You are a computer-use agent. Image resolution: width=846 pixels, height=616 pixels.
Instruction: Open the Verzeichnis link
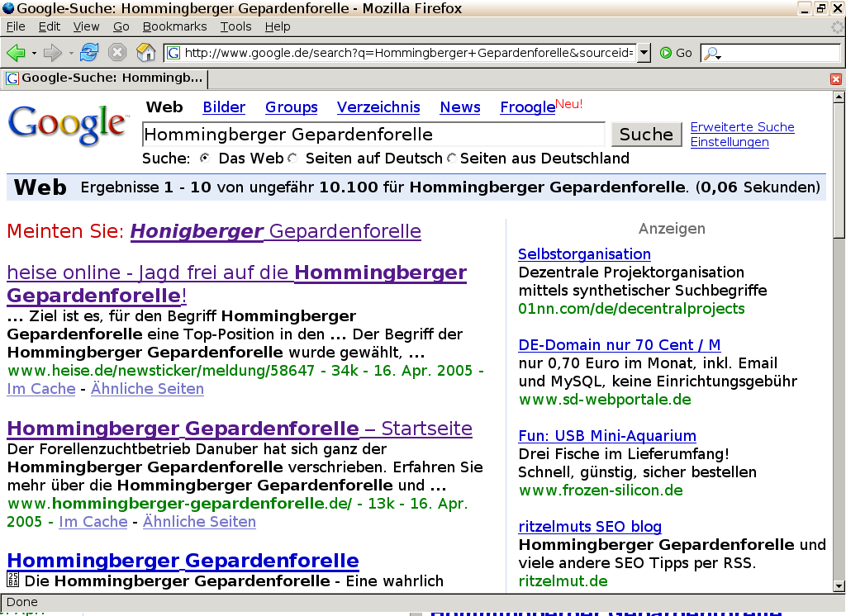(378, 107)
